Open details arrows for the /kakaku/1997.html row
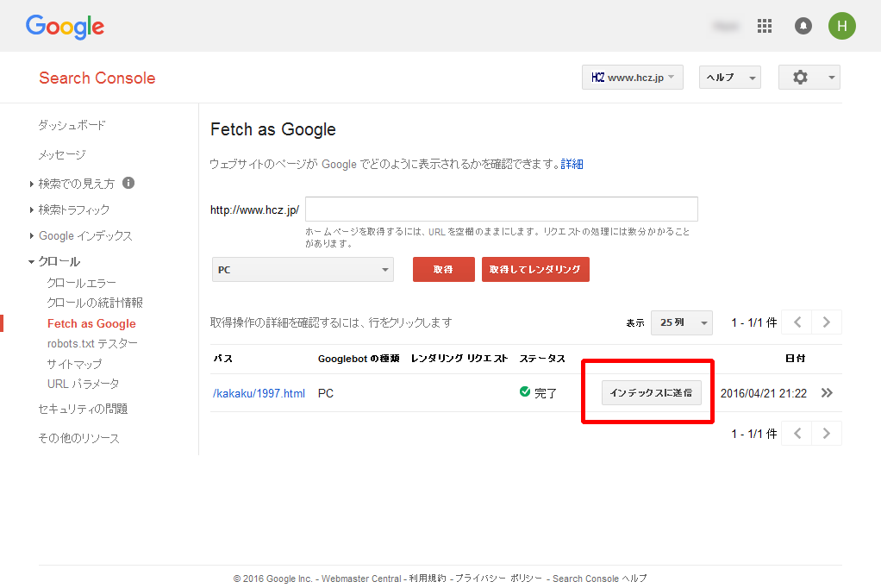Image resolution: width=881 pixels, height=588 pixels. pos(827,393)
